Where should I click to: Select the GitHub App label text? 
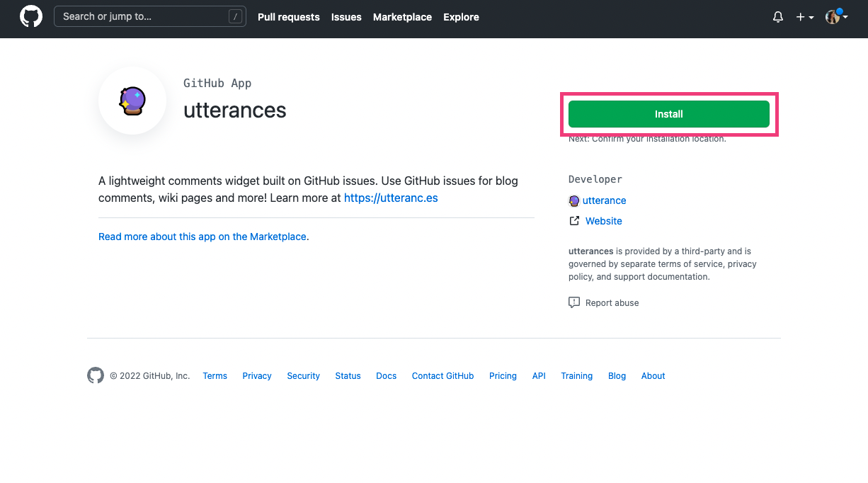point(217,83)
